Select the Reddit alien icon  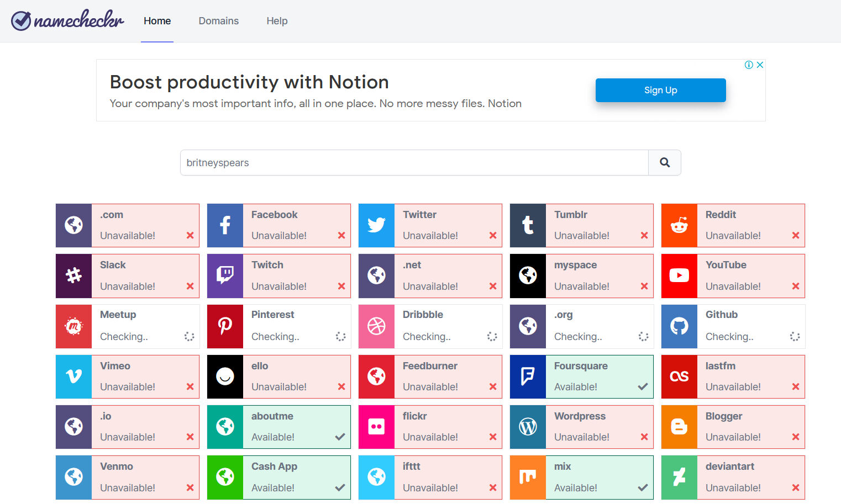(679, 225)
